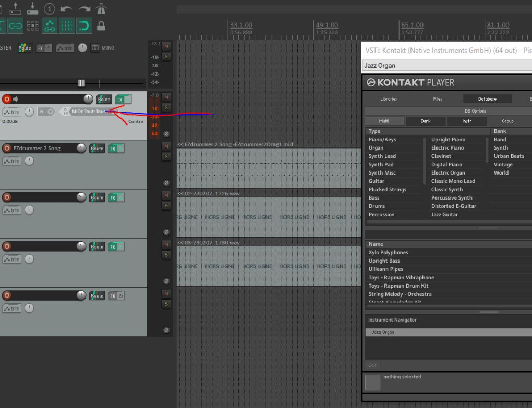The image size is (532, 408).
Task: Select the Multi filter tab
Action: pyautogui.click(x=384, y=121)
